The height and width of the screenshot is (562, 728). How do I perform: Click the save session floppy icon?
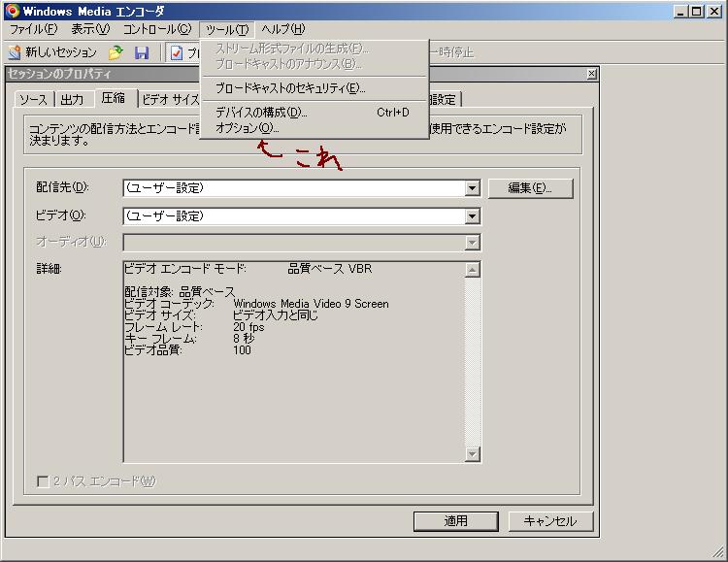tap(142, 52)
